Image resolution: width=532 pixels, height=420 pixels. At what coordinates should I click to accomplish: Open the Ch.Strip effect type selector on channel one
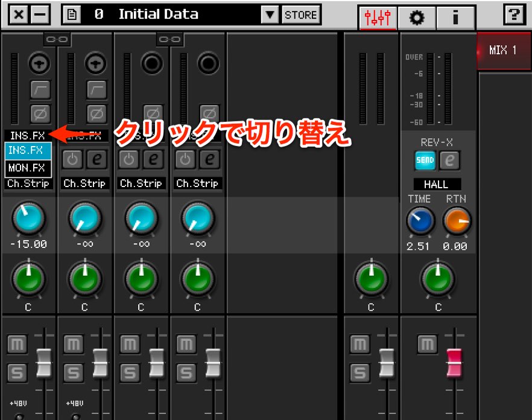point(28,183)
